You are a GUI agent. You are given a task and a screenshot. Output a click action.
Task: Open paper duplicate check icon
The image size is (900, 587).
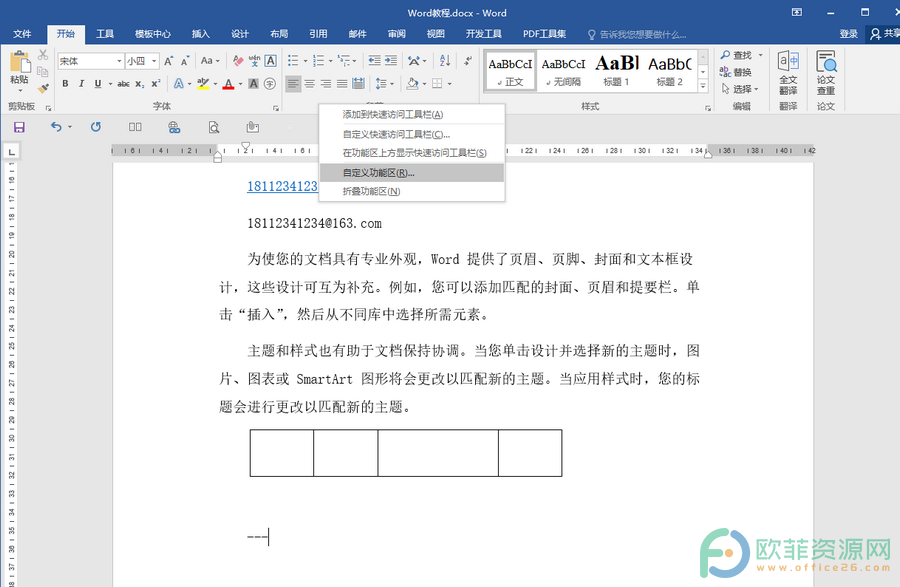[x=826, y=72]
